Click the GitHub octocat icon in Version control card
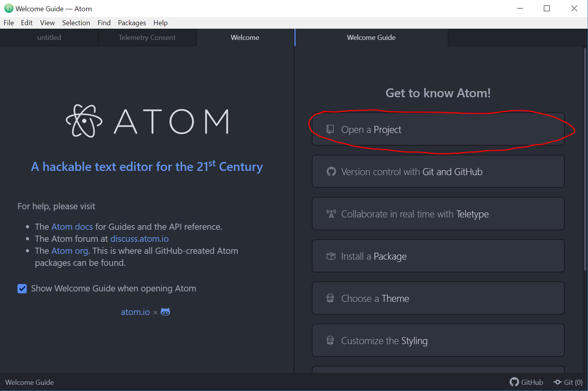The height and width of the screenshot is (391, 588). [331, 171]
